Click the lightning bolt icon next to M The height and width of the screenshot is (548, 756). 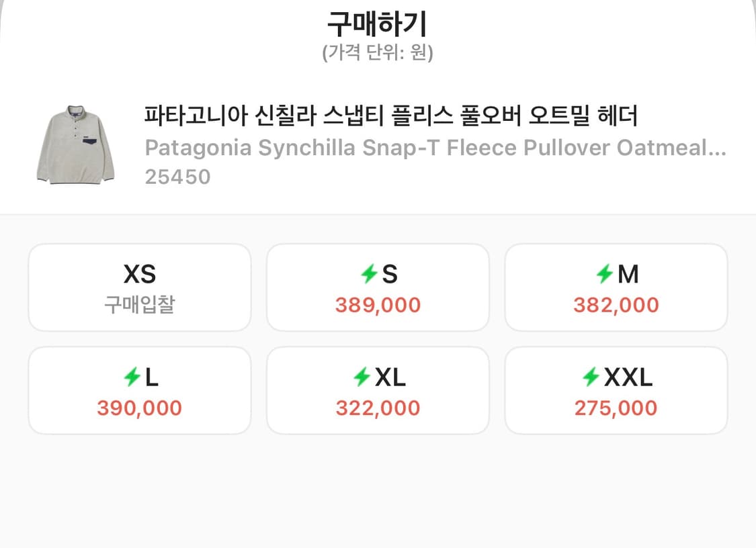604,274
